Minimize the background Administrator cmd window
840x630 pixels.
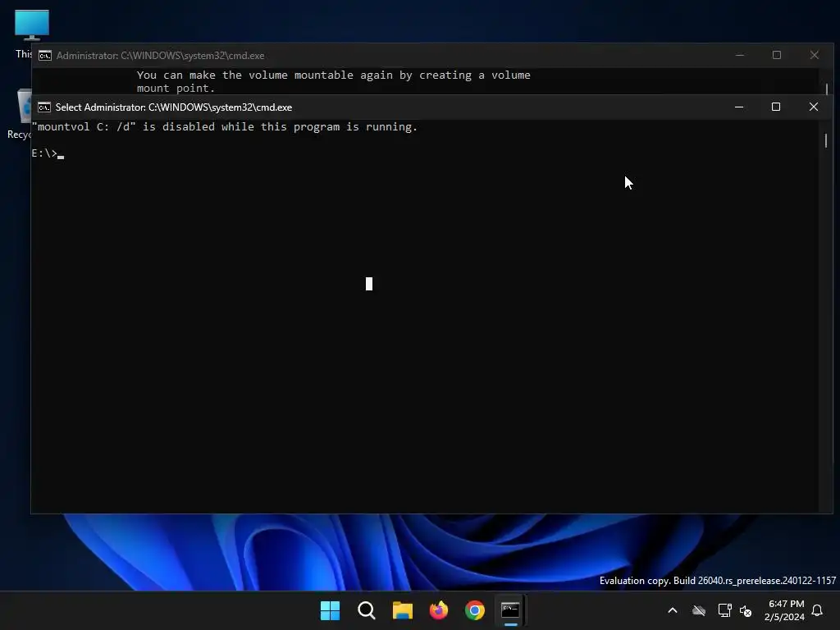(740, 55)
